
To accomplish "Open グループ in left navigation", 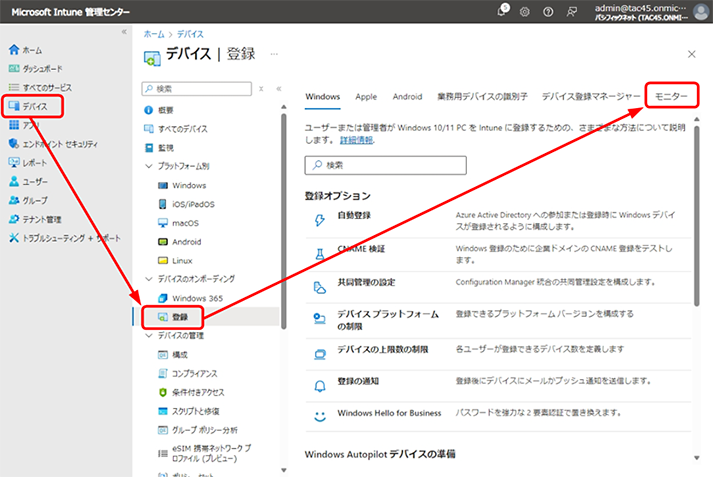I will [28, 200].
